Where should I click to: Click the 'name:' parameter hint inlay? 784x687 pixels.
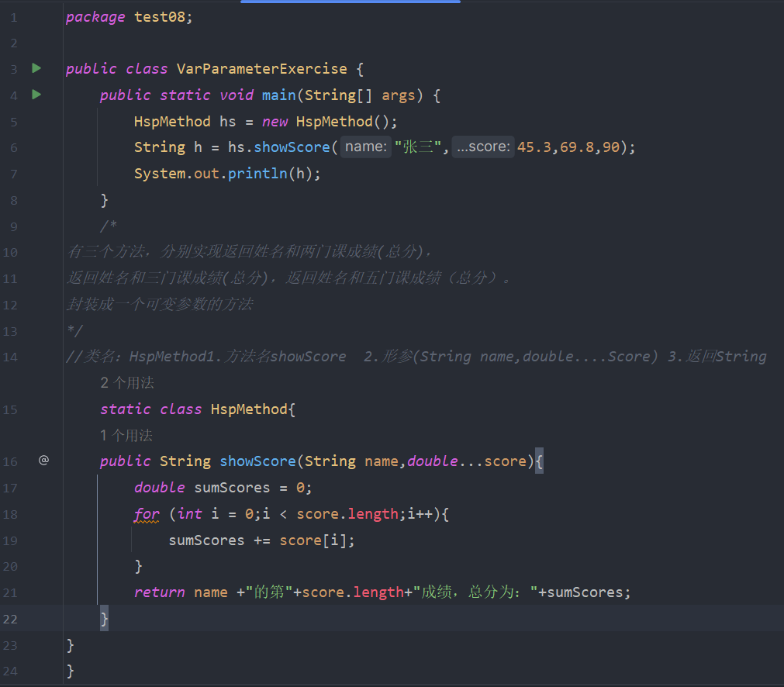click(365, 147)
